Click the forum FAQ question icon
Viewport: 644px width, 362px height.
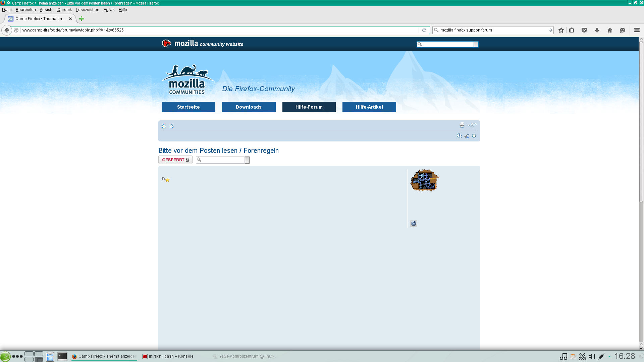[459, 136]
